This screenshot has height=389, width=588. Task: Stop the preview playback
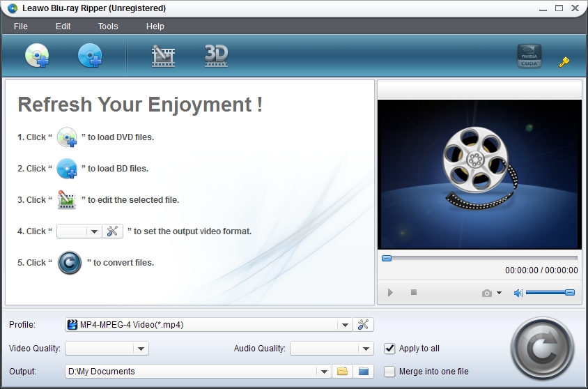pos(414,292)
